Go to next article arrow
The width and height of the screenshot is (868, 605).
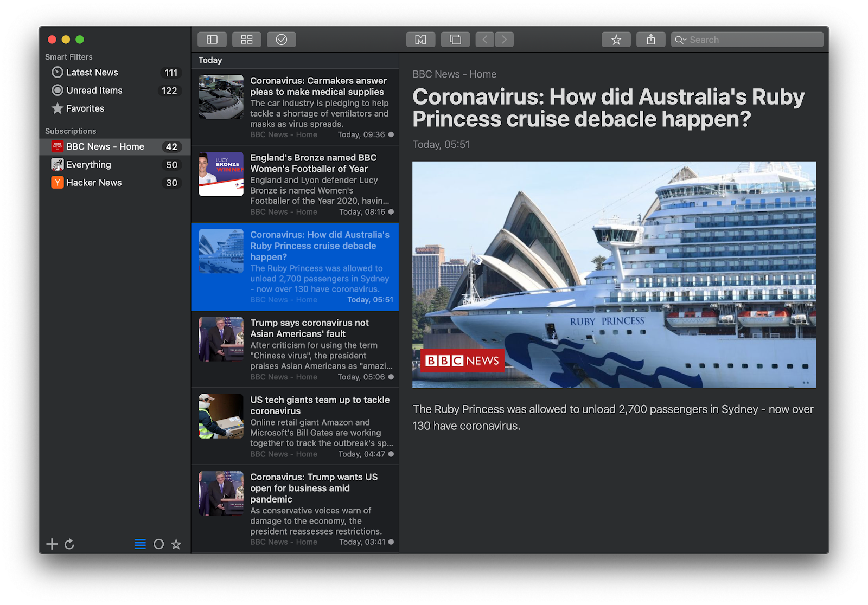[505, 40]
